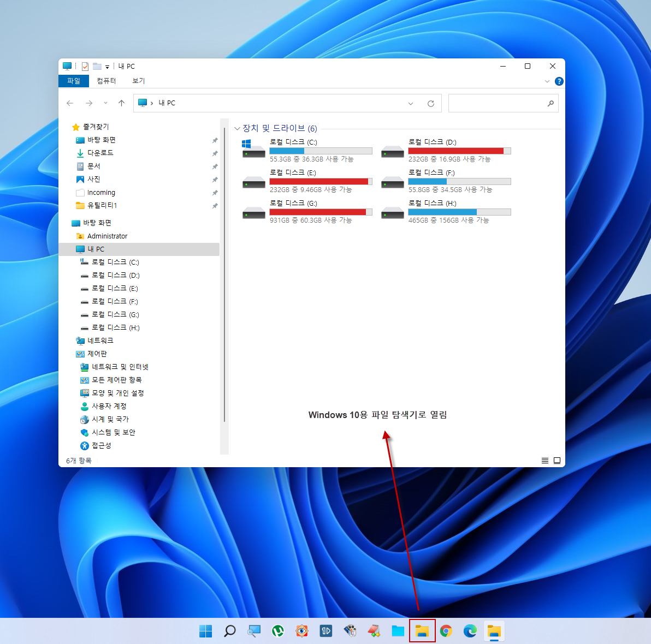651x644 pixels.
Task: Open the Incoming folder shortcut
Action: (101, 193)
